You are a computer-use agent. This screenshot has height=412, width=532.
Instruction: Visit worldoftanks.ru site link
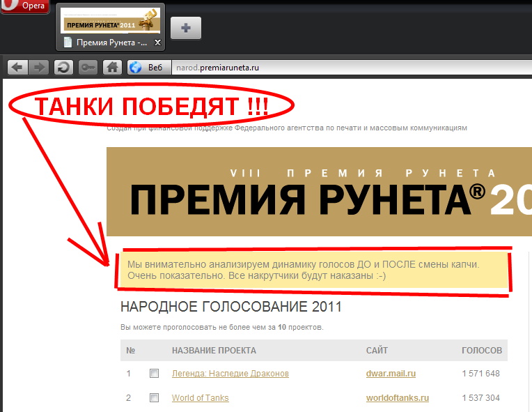pos(398,398)
